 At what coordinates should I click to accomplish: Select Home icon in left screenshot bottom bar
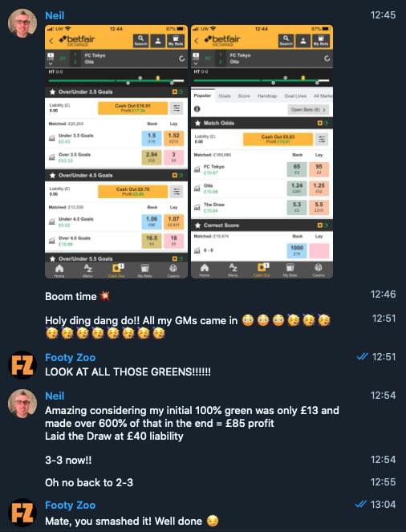tap(59, 270)
